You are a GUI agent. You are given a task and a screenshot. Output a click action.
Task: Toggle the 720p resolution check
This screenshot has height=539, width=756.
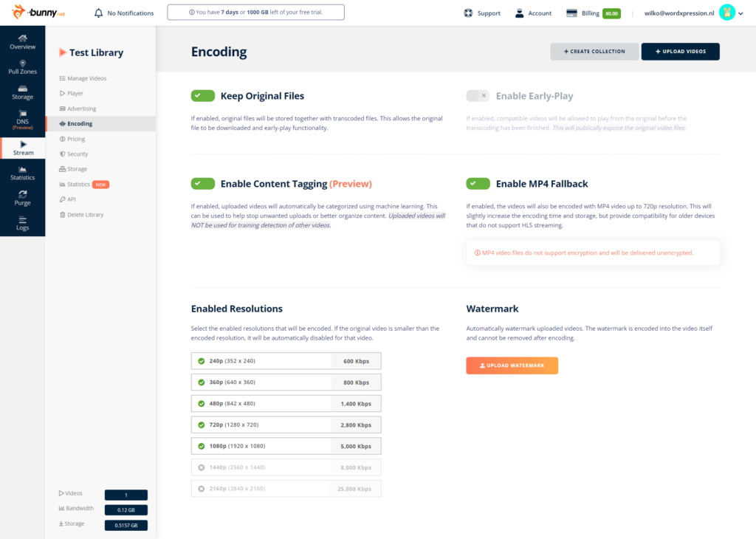[202, 425]
